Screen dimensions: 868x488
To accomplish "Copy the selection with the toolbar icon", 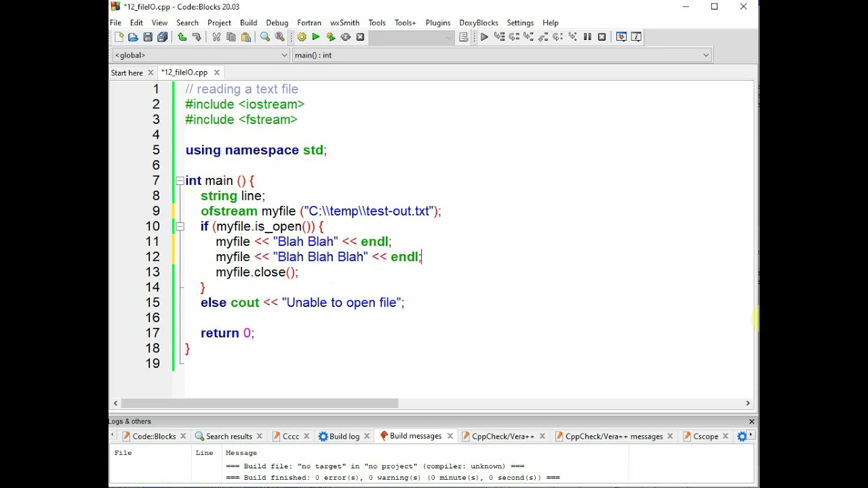I will tap(231, 37).
